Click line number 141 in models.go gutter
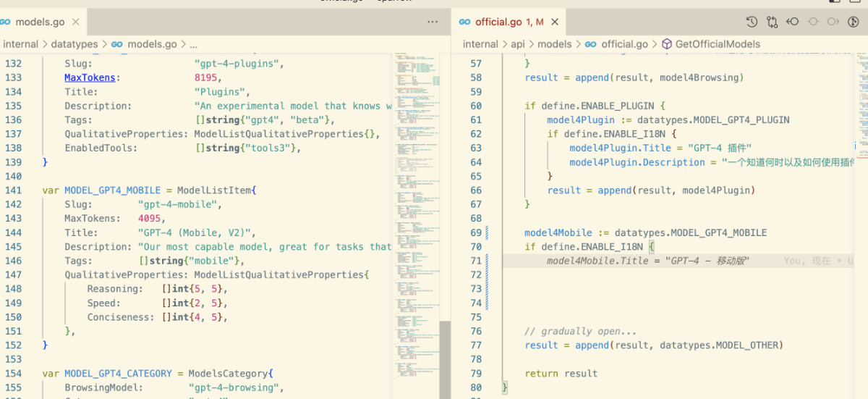Screen dimensions: 868x399 tap(13, 190)
